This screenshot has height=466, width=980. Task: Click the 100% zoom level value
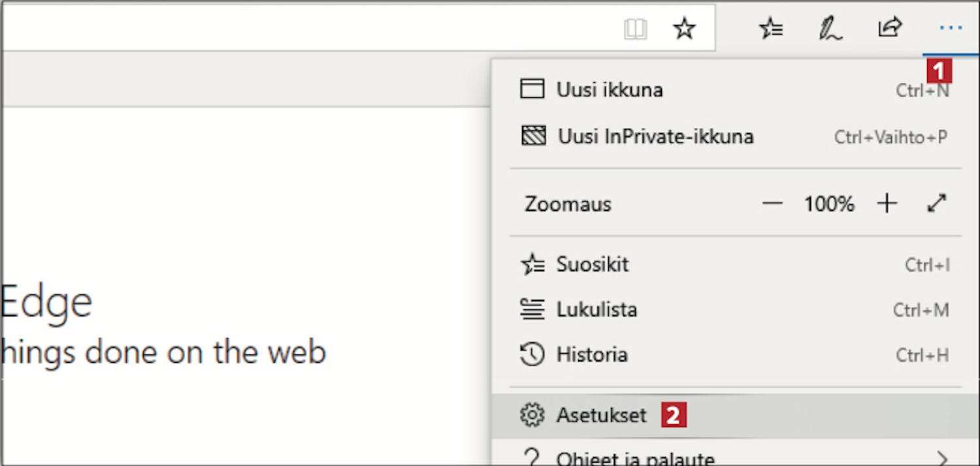pyautogui.click(x=829, y=204)
